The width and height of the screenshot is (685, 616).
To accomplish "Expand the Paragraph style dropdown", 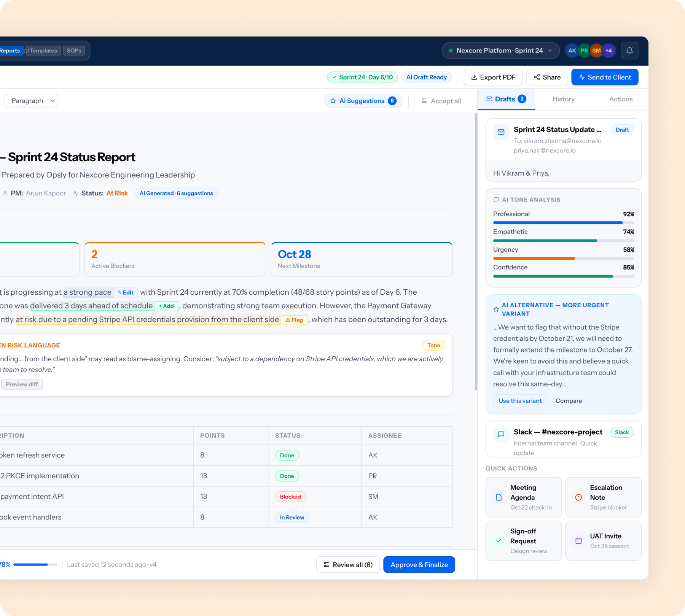I will [31, 101].
